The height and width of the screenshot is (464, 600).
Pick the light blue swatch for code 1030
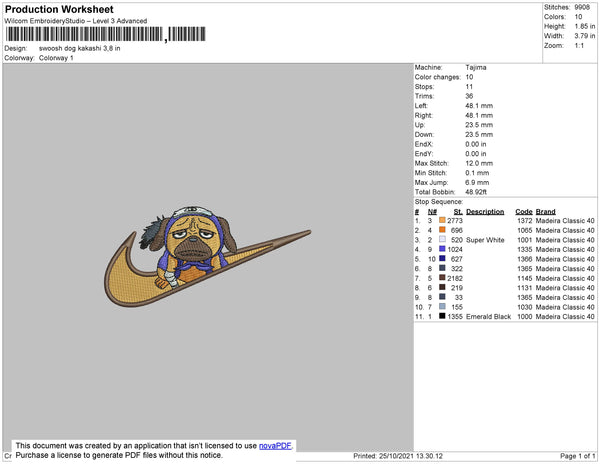[x=442, y=306]
